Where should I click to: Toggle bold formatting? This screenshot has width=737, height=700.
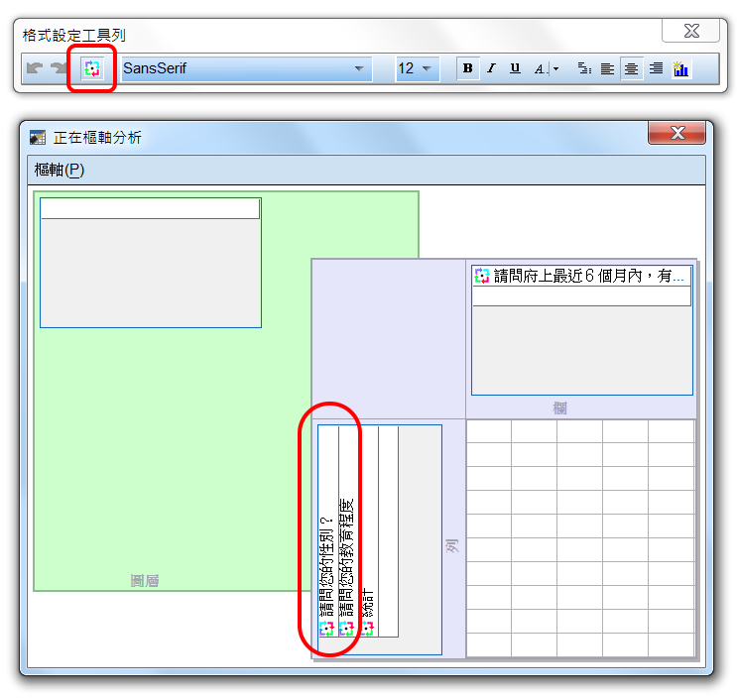point(467,68)
